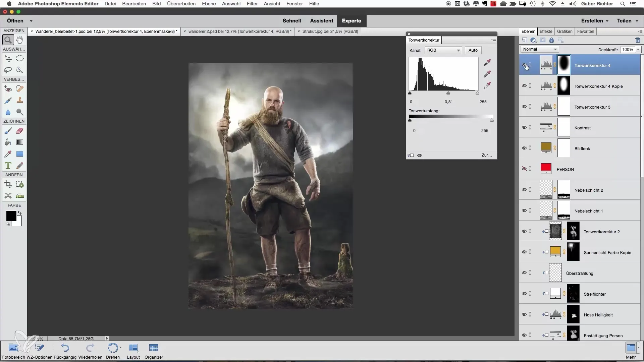Select the Recompose tool

[20, 184]
